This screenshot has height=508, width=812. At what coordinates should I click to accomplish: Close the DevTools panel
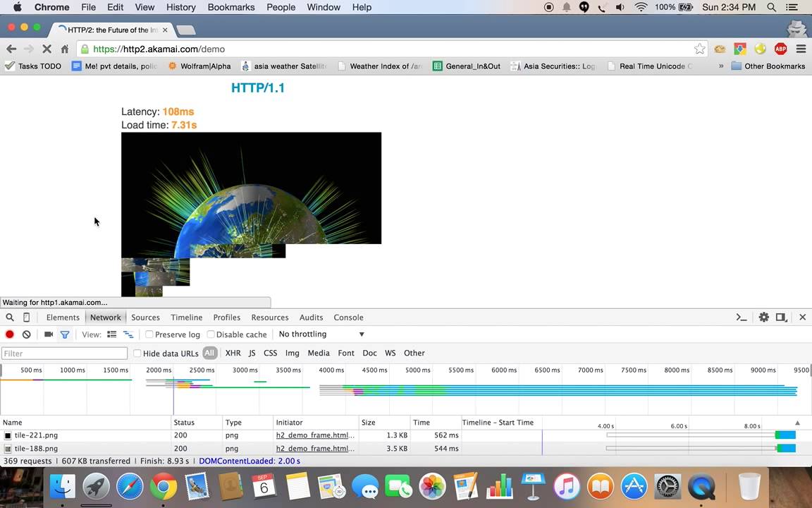pyautogui.click(x=802, y=317)
